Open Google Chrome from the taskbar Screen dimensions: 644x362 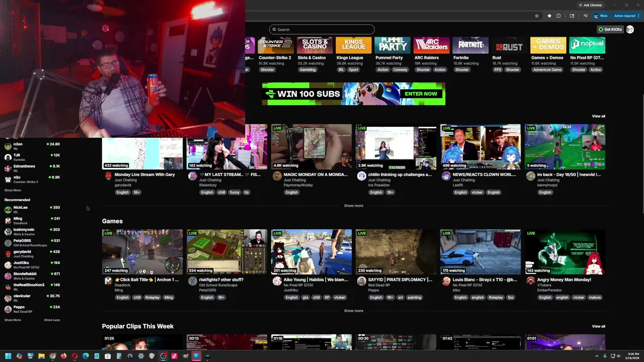click(52, 356)
